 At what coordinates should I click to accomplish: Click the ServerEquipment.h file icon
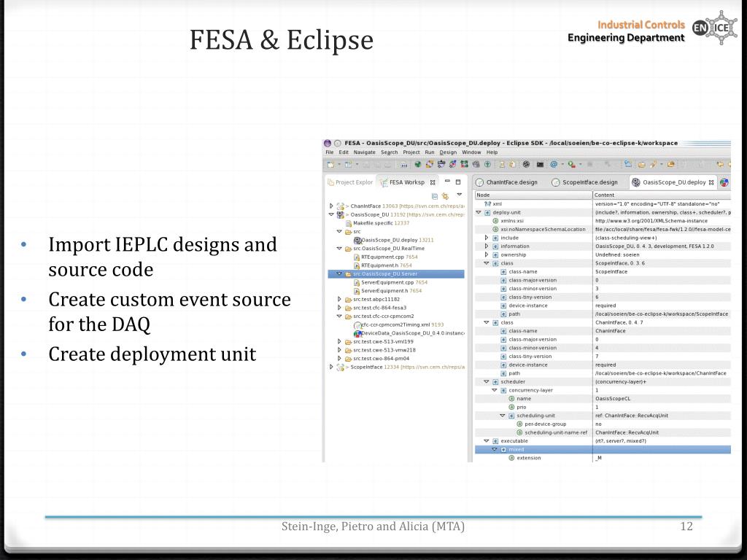pyautogui.click(x=356, y=291)
